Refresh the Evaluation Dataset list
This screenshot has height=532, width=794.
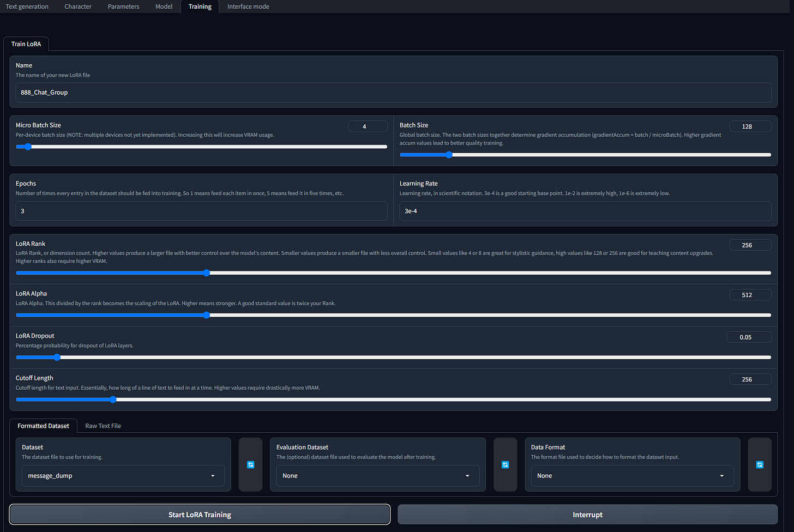point(506,464)
